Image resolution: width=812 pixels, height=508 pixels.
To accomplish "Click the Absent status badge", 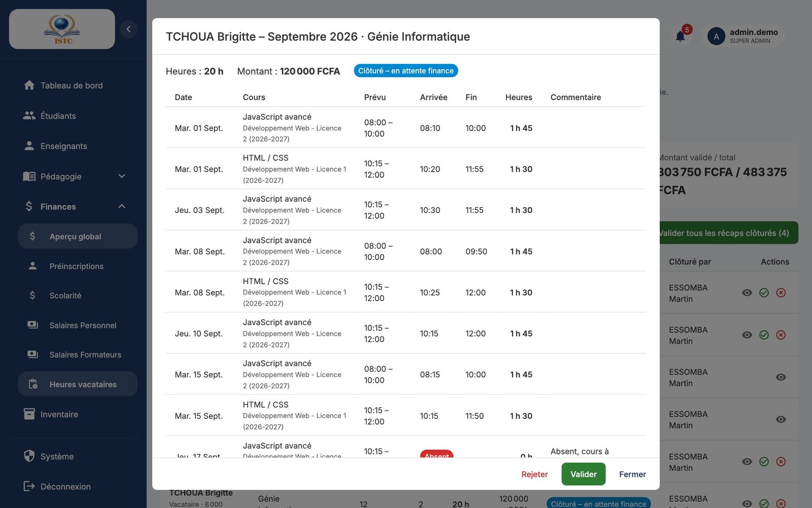I will click(x=436, y=454).
